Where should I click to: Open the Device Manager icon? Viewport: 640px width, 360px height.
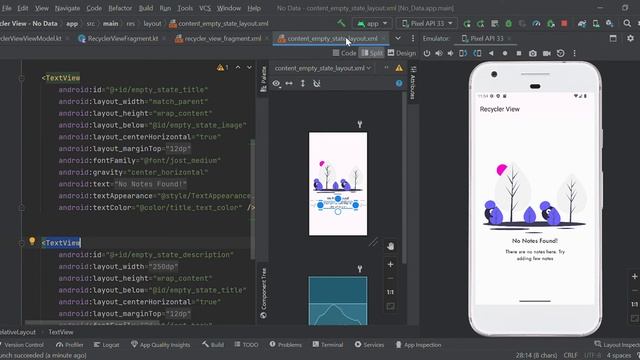[x=596, y=24]
